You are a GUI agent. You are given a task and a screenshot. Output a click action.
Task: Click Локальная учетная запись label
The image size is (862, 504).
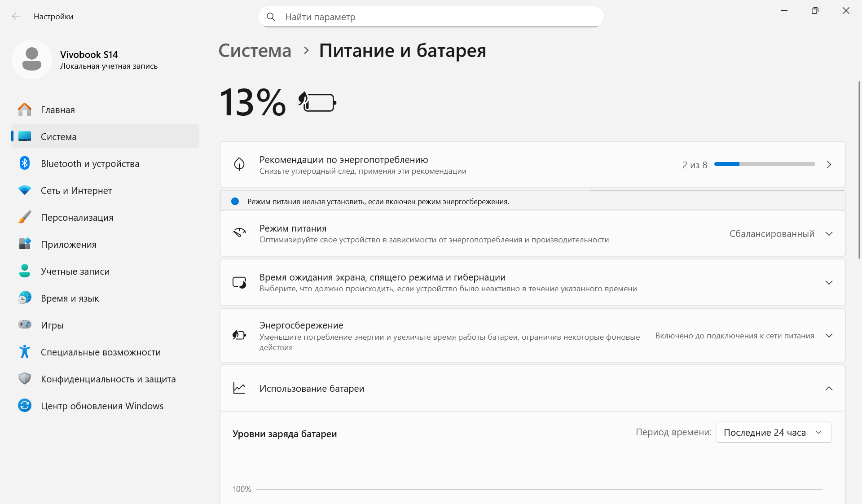point(109,66)
